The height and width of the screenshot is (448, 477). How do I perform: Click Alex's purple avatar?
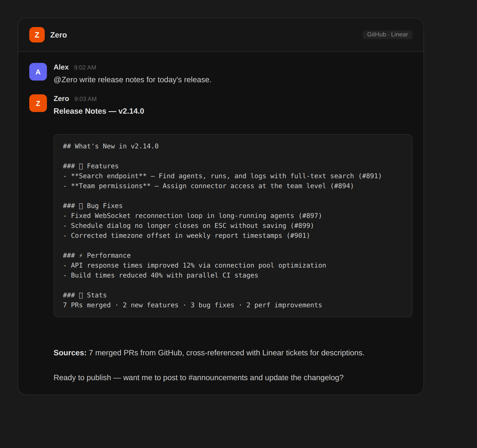(x=38, y=72)
